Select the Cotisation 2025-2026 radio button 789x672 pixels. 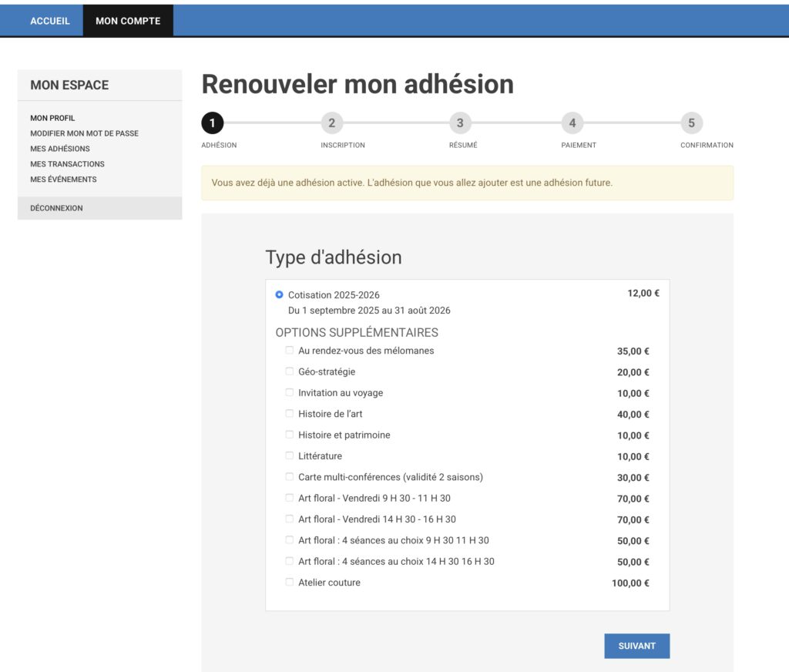(279, 294)
